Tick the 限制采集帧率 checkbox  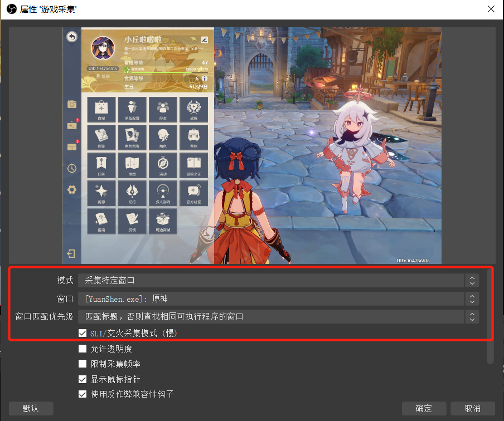[x=83, y=364]
